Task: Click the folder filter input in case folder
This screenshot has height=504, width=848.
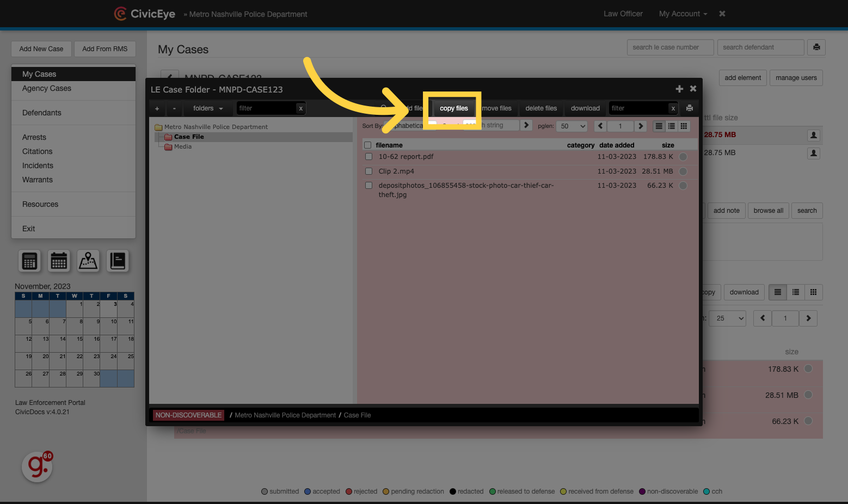Action: tap(267, 108)
